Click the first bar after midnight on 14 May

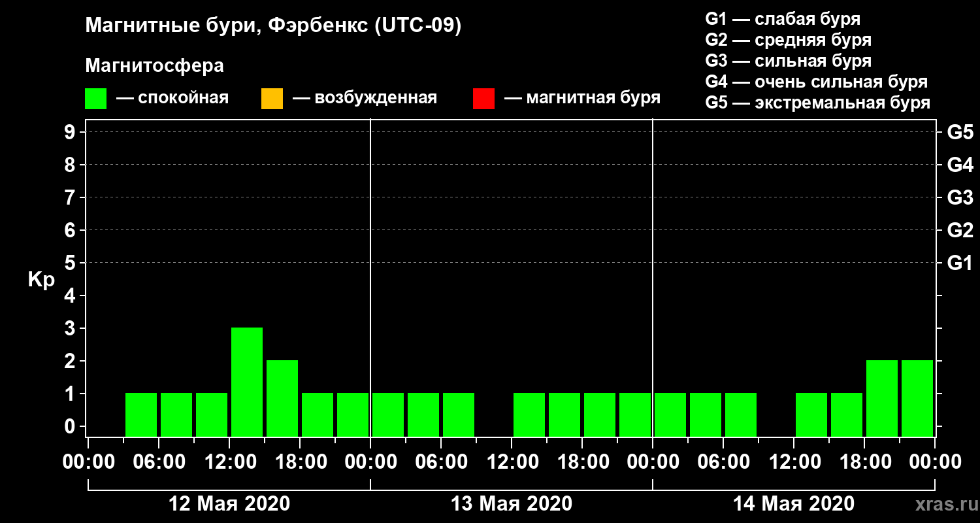[x=670, y=414]
